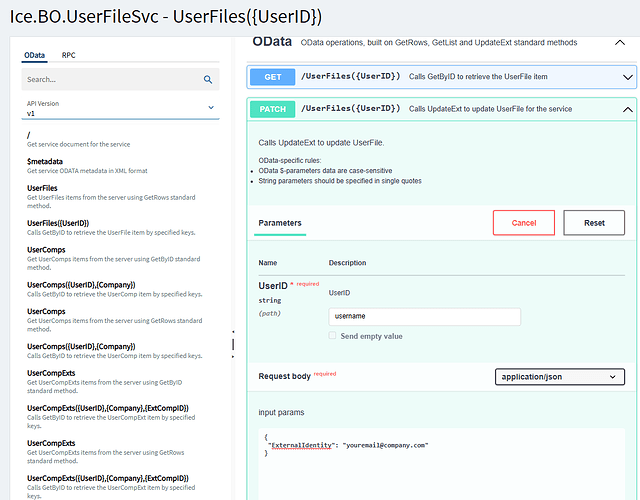The width and height of the screenshot is (640, 500).
Task: Click the search magnifier icon
Action: [208, 80]
